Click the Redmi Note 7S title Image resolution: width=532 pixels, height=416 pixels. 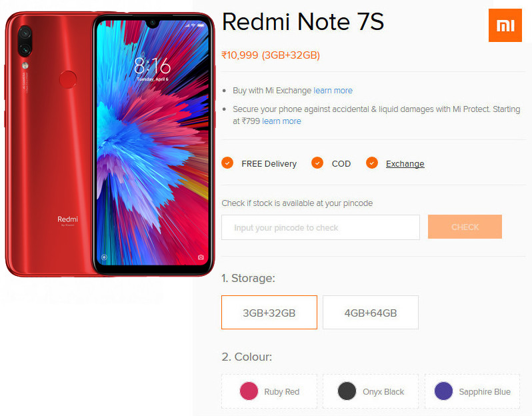pyautogui.click(x=303, y=22)
